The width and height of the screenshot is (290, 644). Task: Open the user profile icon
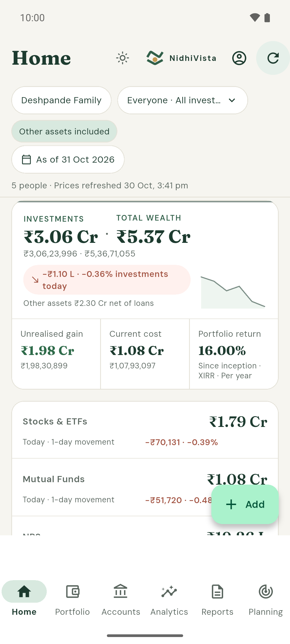pyautogui.click(x=239, y=58)
